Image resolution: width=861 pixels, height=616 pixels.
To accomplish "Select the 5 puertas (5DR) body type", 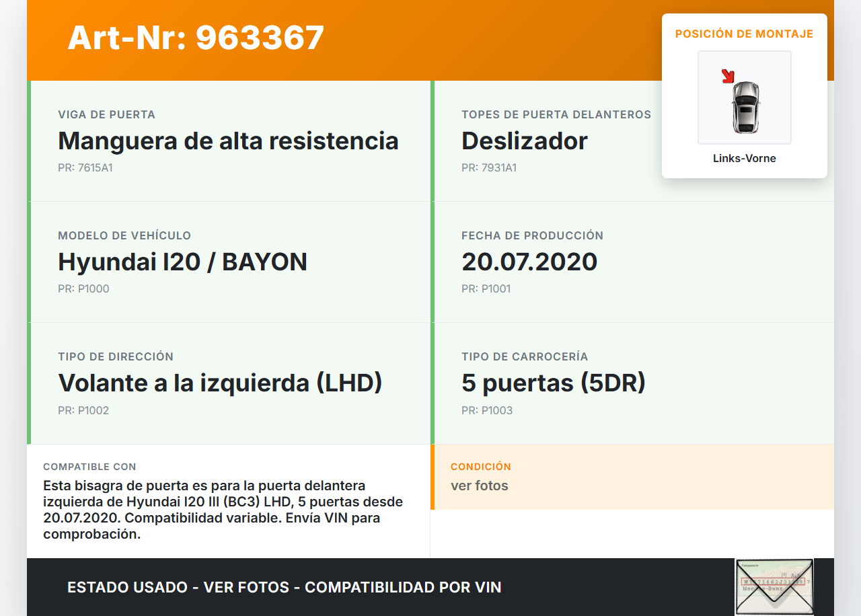I will (553, 383).
